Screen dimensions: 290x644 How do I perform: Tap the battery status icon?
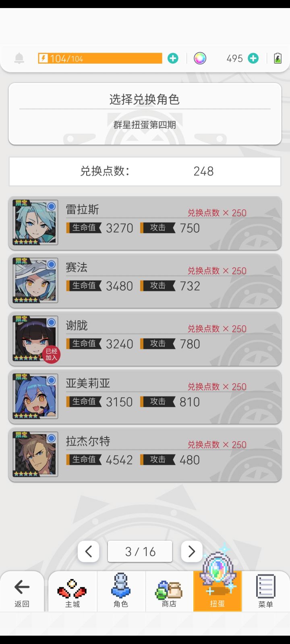point(278,58)
